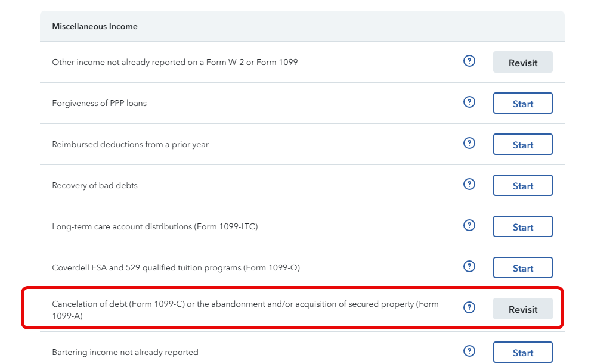Image resolution: width=591 pixels, height=364 pixels.
Task: Start Recovery of bad debts section
Action: 523,185
